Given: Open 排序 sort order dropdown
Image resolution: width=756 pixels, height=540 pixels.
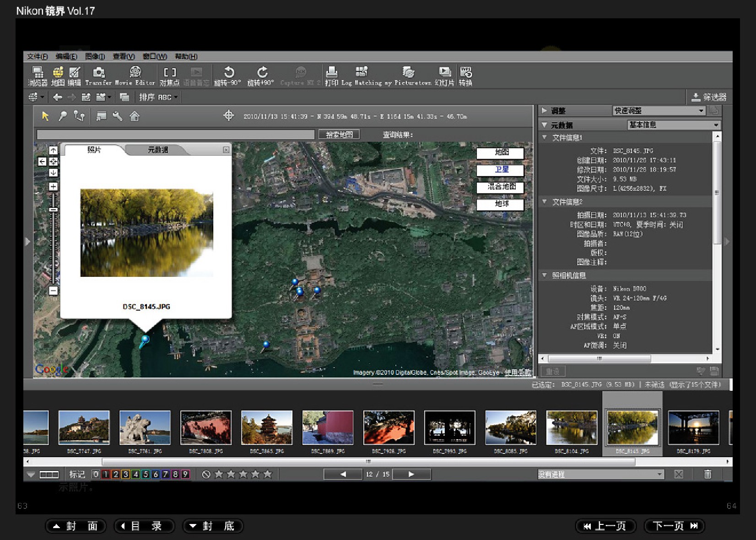Looking at the screenshot, I should tap(158, 97).
